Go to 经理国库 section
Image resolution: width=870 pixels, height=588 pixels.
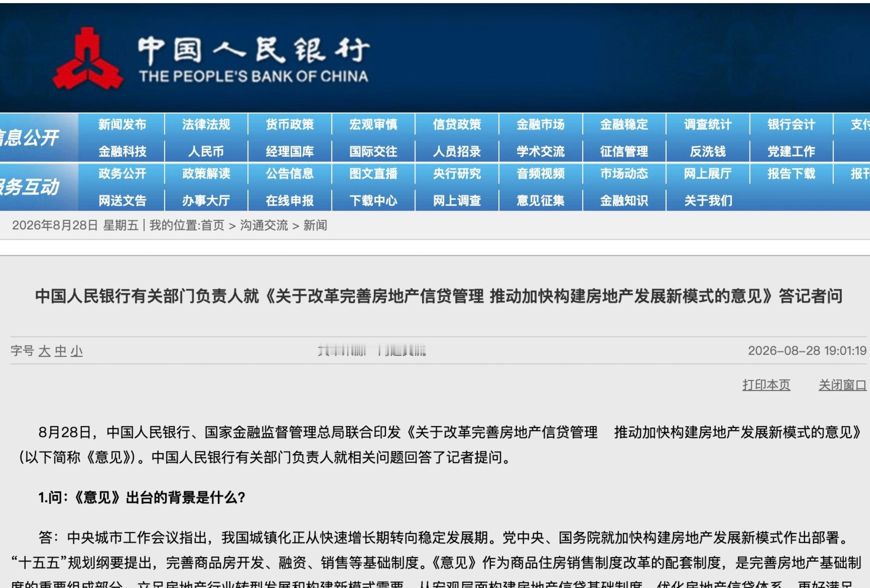290,151
